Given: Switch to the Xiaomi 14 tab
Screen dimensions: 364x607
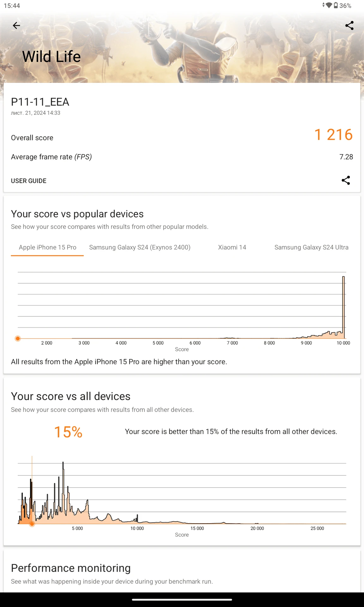Looking at the screenshot, I should pyautogui.click(x=232, y=247).
